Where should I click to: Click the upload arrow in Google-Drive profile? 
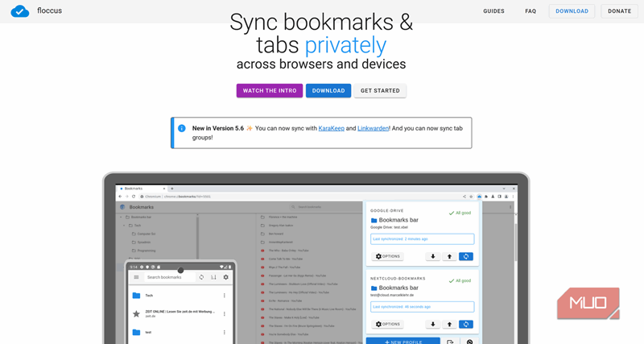[x=449, y=256]
